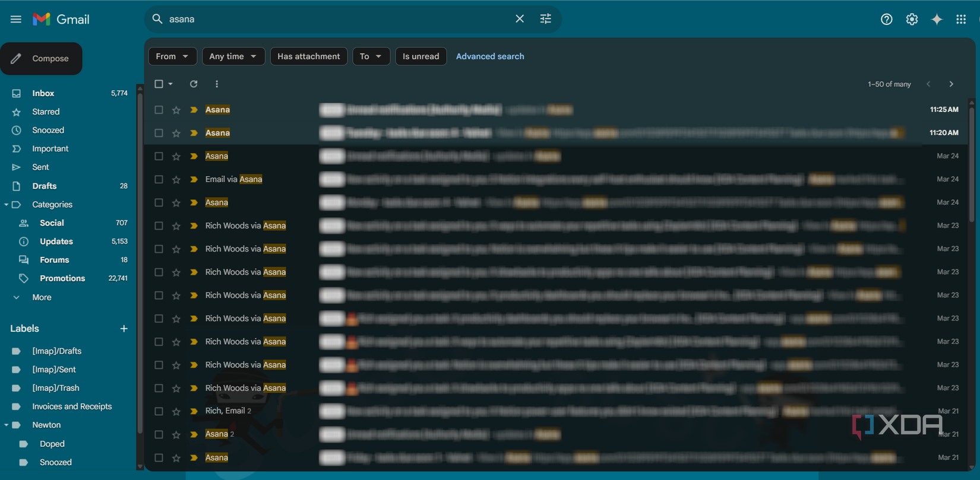The width and height of the screenshot is (980, 480).
Task: Star the 11:25 AM Asana email
Action: (x=176, y=110)
